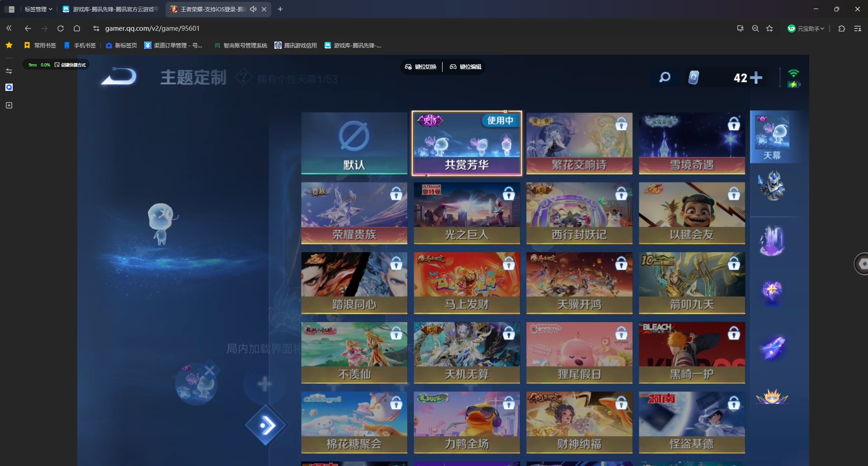
Task: Select the 黑崎一护 theme card
Action: [x=692, y=353]
